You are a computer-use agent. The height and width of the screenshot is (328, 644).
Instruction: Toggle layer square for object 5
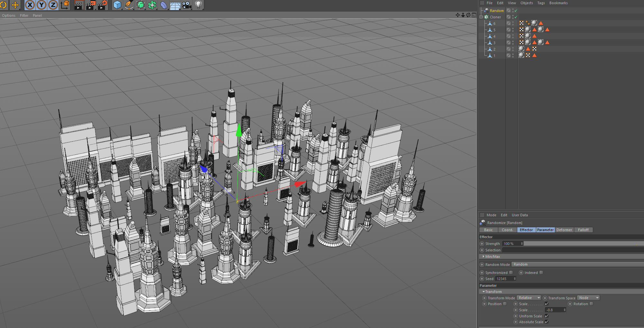point(509,30)
